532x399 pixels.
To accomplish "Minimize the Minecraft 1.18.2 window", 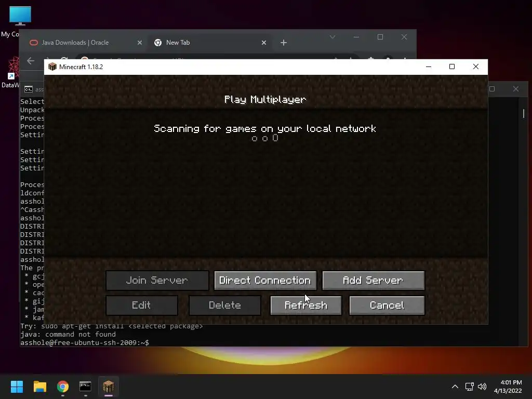I will pyautogui.click(x=429, y=66).
